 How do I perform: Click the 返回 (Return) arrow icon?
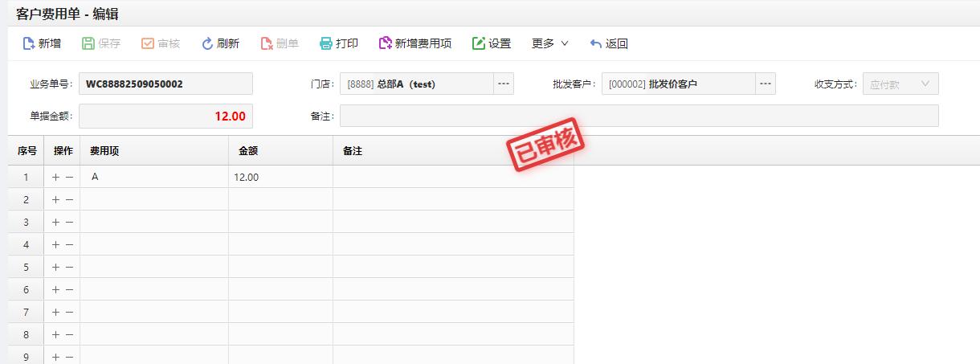point(595,43)
